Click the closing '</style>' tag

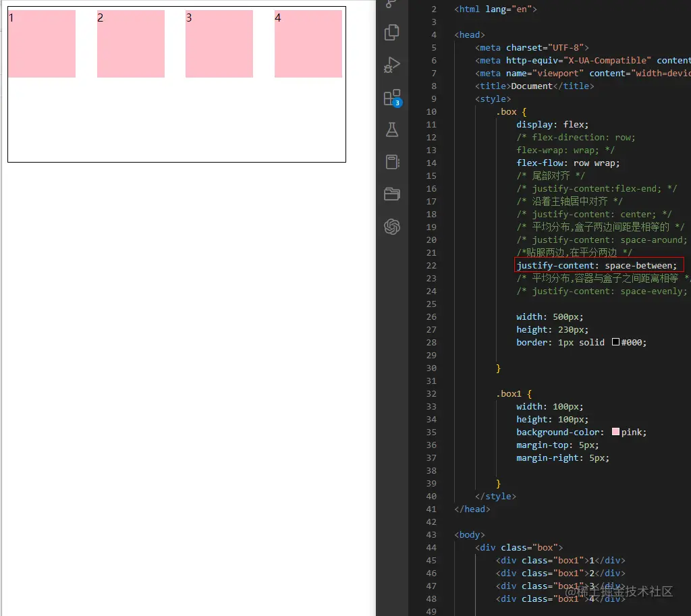[496, 496]
